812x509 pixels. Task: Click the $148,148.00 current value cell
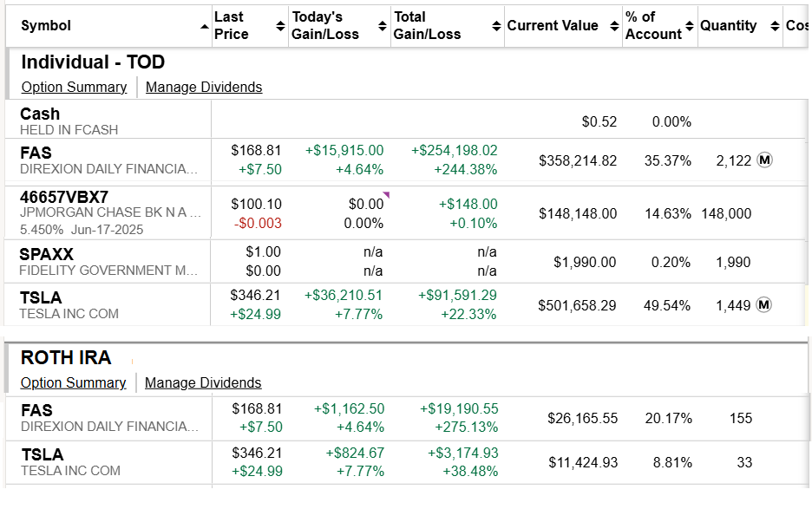coord(578,213)
